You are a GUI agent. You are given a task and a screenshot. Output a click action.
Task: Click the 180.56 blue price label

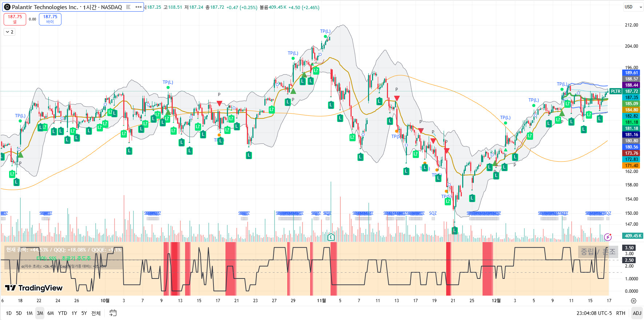(x=632, y=147)
